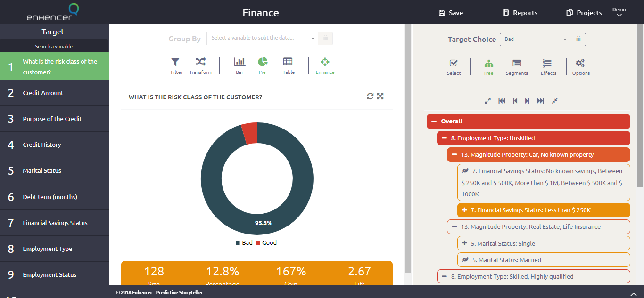
Task: Select Financial Savings: No known savings leaf
Action: click(x=544, y=183)
